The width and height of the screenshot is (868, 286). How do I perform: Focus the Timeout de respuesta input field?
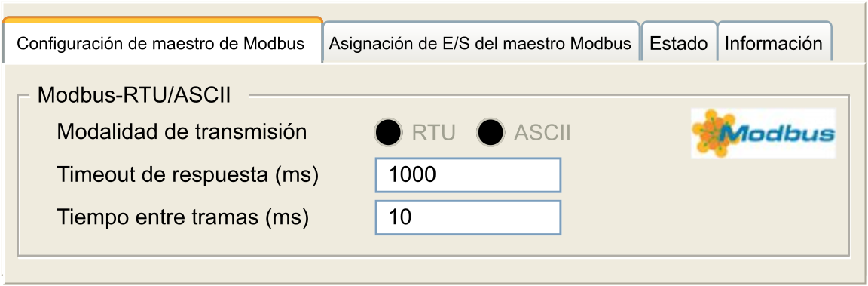click(469, 175)
